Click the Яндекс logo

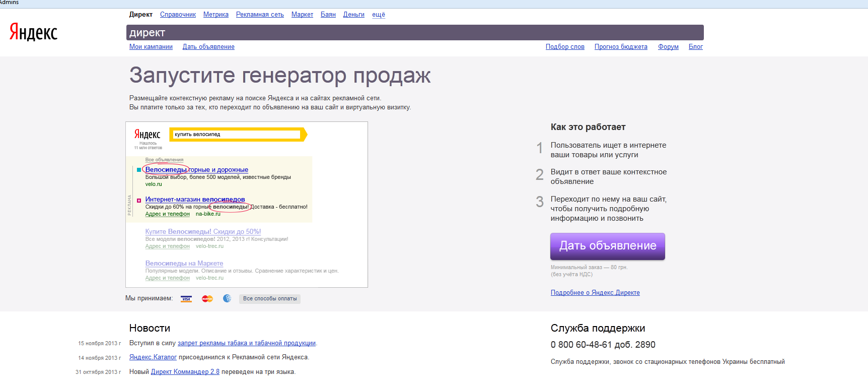[x=33, y=32]
